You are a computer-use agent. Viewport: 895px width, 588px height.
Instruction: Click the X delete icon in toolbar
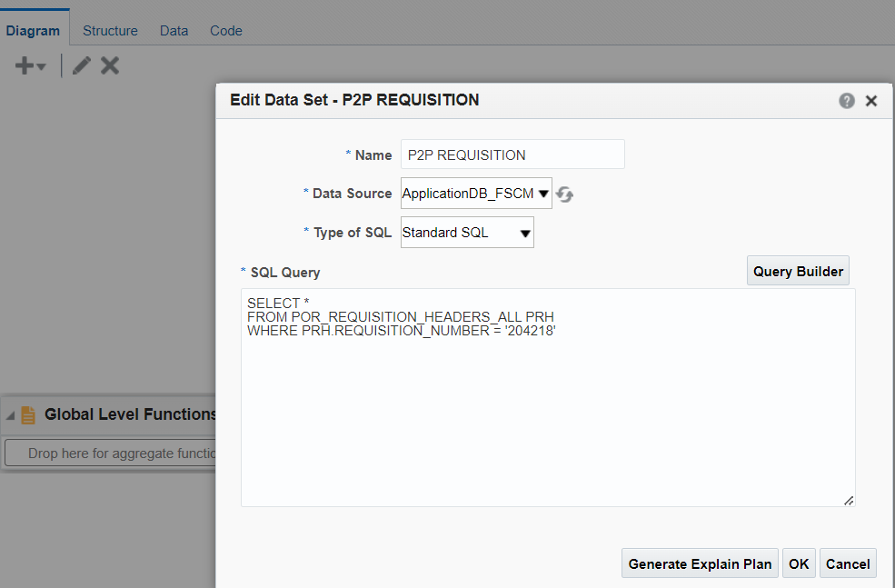(110, 65)
